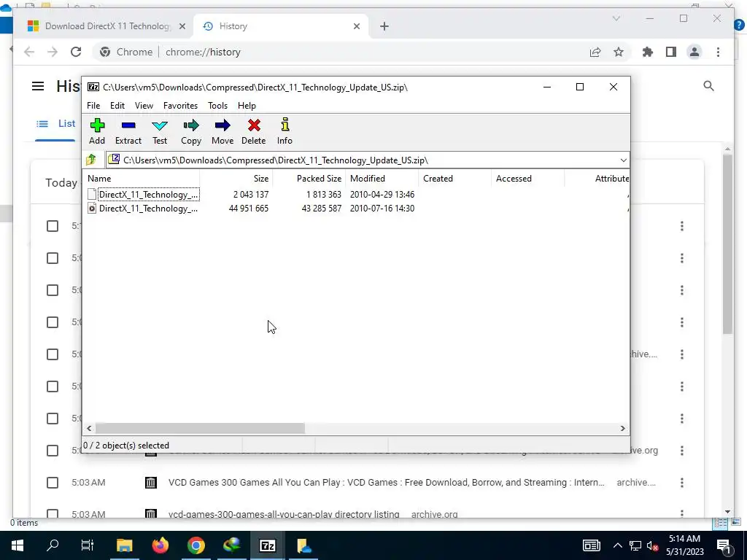Click the 7-Zip scrollbar right arrow
747x560 pixels.
[x=622, y=428]
